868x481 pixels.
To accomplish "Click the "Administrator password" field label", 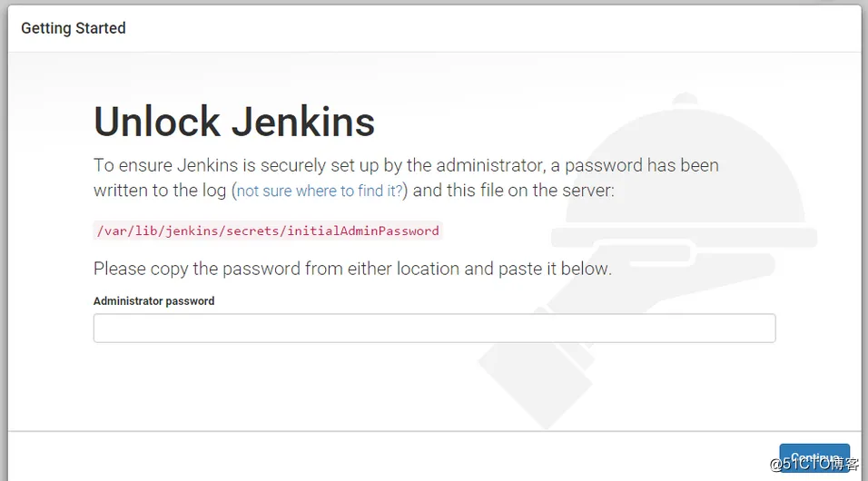I will 154,300.
